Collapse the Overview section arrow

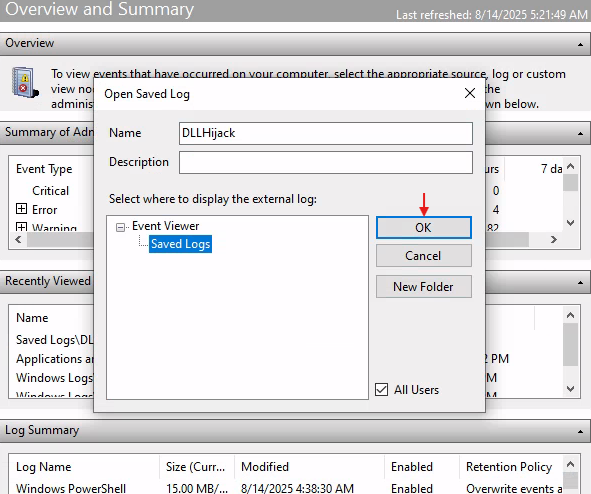(580, 44)
